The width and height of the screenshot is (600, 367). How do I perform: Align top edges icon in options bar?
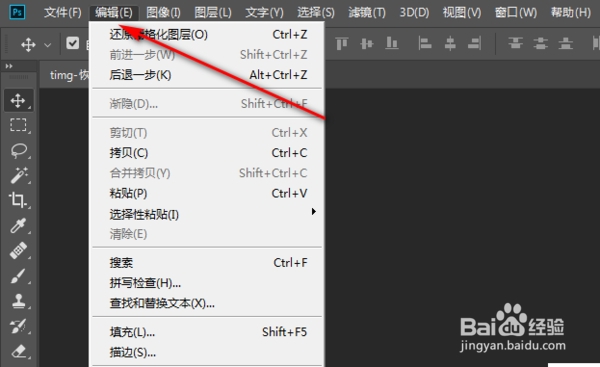click(x=342, y=43)
